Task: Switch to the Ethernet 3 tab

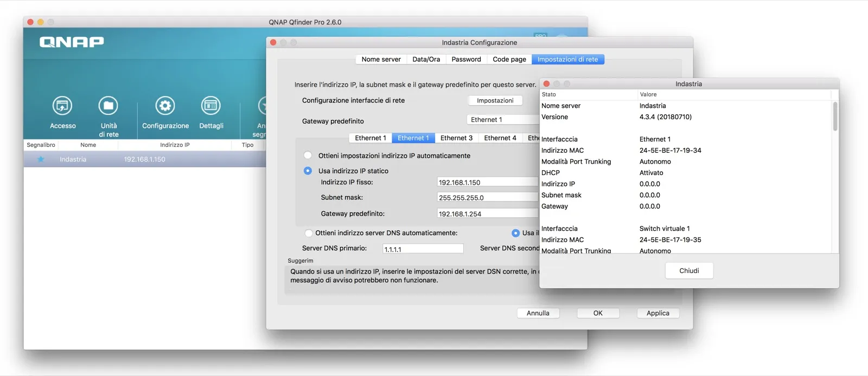Action: [x=456, y=138]
